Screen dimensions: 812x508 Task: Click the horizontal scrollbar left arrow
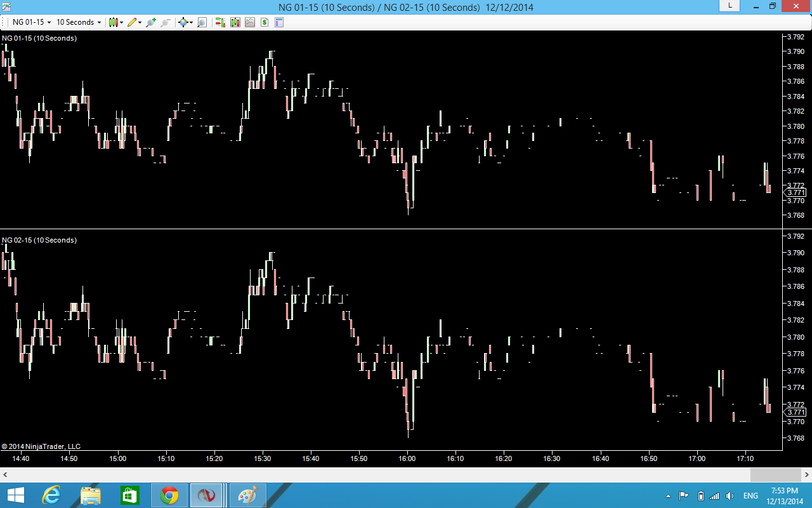pos(5,475)
